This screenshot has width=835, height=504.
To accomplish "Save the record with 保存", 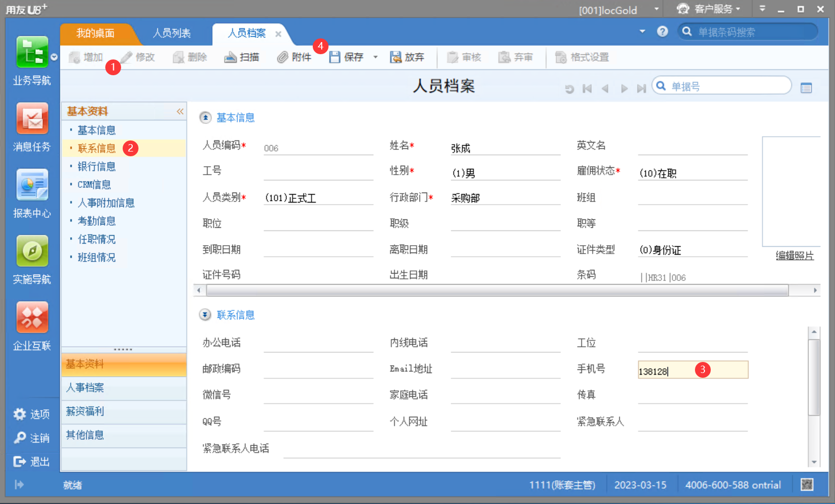I will (x=346, y=57).
